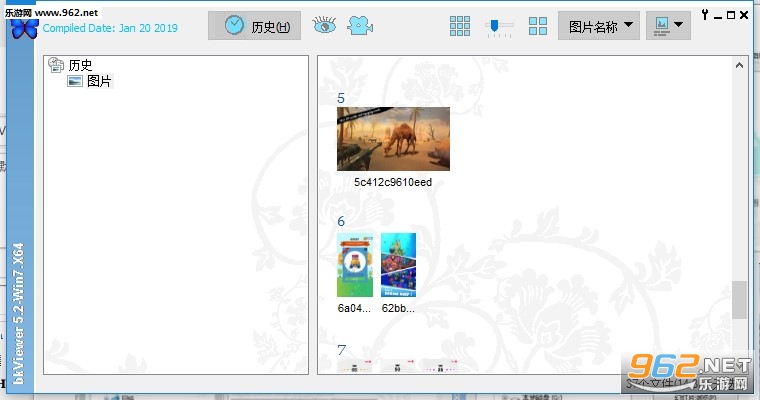Viewport: 760px width, 400px height.
Task: Close the bkViewer window
Action: pos(744,15)
